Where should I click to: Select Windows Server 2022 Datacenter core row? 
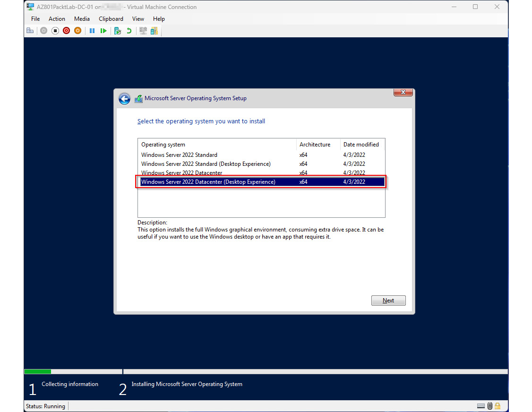261,172
